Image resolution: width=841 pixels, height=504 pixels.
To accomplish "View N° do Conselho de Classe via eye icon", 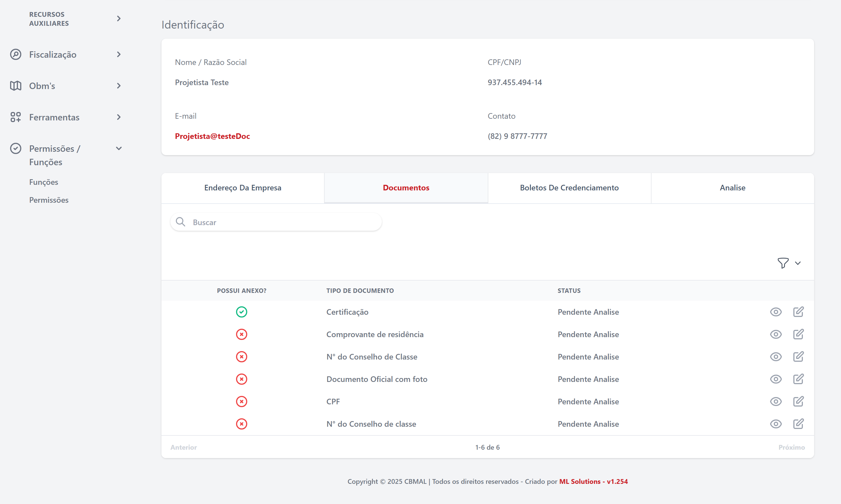I will [776, 357].
